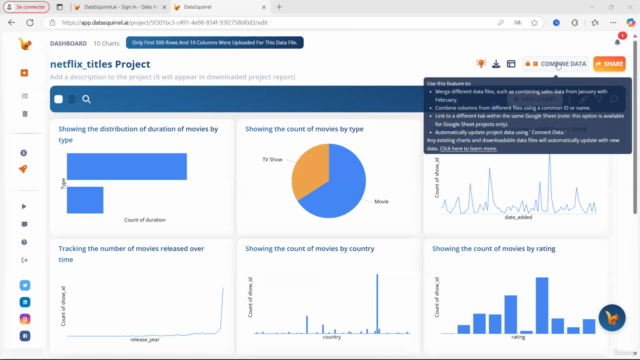
Task: Open a new browser tab
Action: [x=279, y=7]
